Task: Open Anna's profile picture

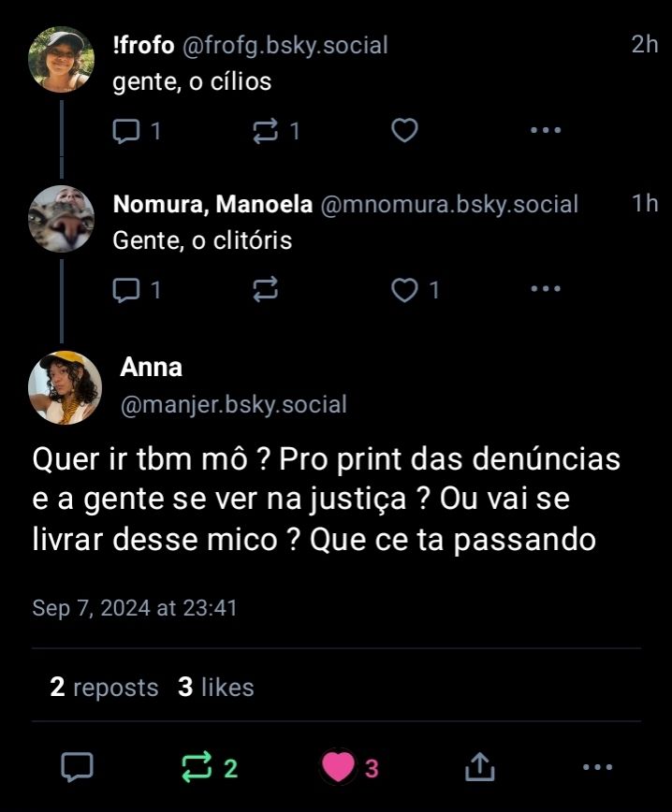Action: coord(66,387)
